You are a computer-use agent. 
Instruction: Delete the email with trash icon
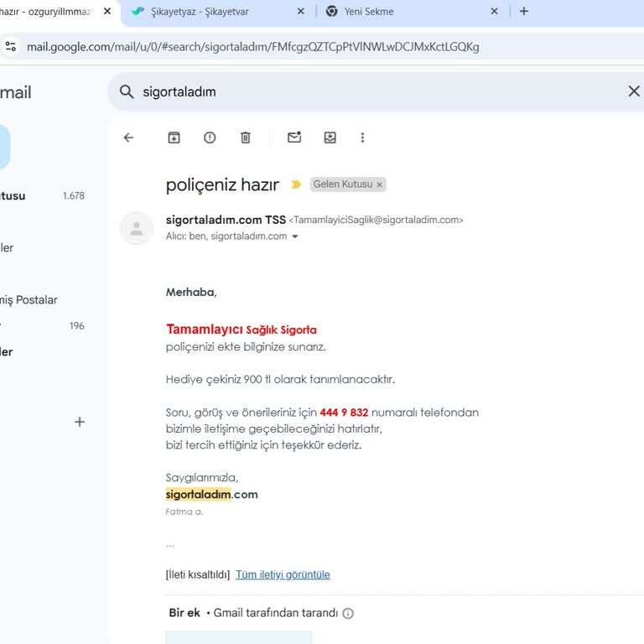[245, 138]
